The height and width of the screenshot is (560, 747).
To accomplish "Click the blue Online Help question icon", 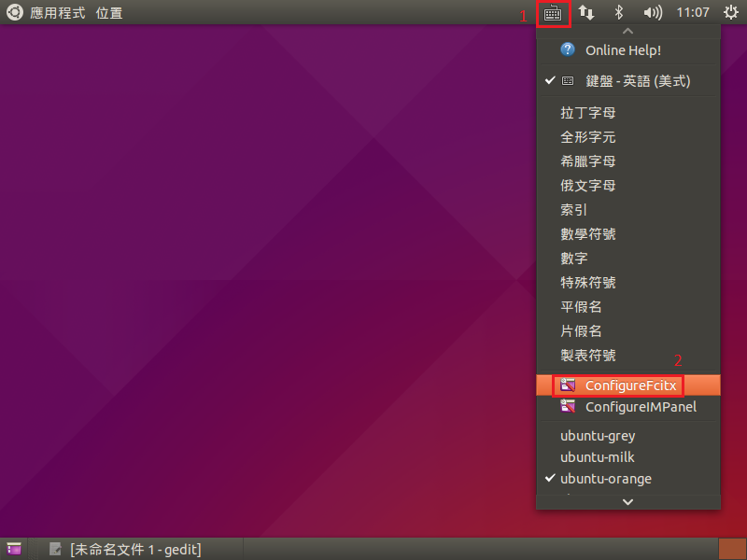I will click(x=568, y=49).
